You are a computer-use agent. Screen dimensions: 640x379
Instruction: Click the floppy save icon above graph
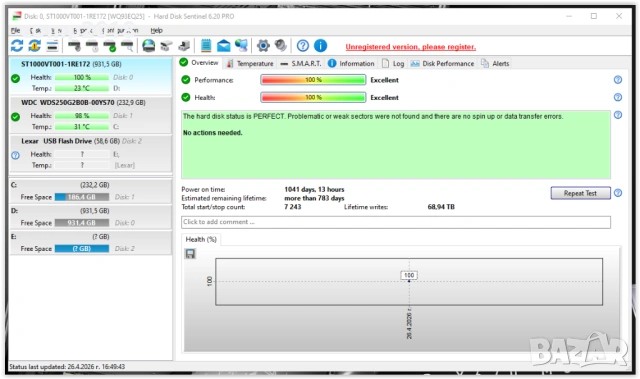pos(190,254)
